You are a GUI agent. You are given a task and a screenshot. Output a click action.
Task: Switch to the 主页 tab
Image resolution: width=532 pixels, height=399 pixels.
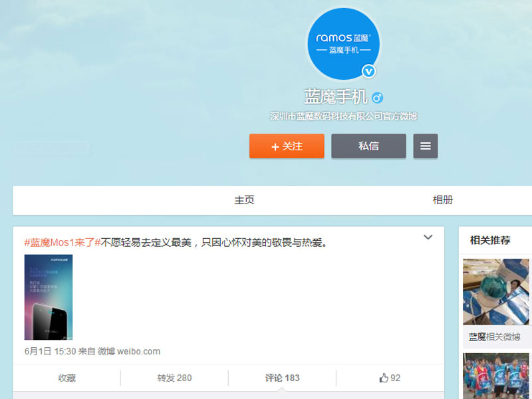click(244, 200)
